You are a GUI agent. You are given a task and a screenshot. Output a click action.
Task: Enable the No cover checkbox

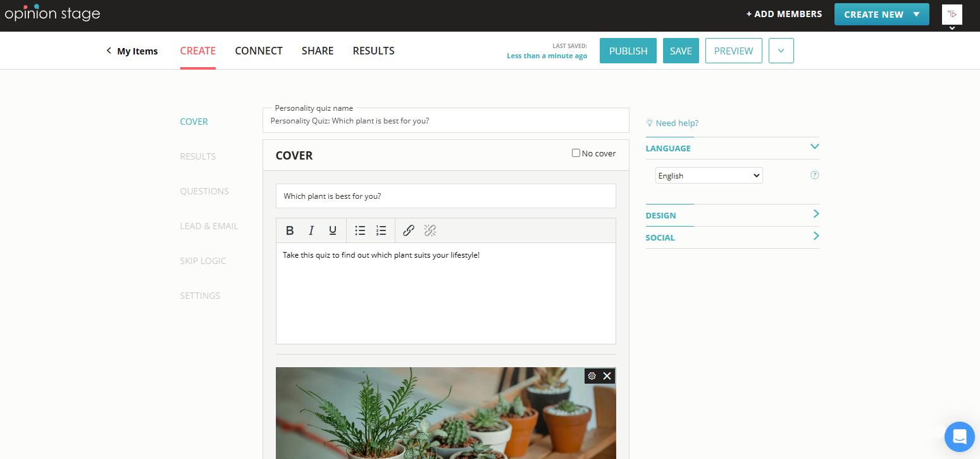coord(576,153)
